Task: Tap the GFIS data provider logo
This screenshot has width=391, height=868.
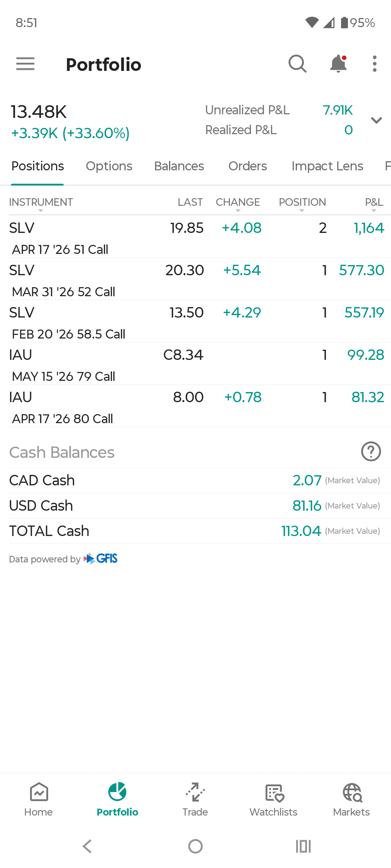Action: click(x=101, y=559)
